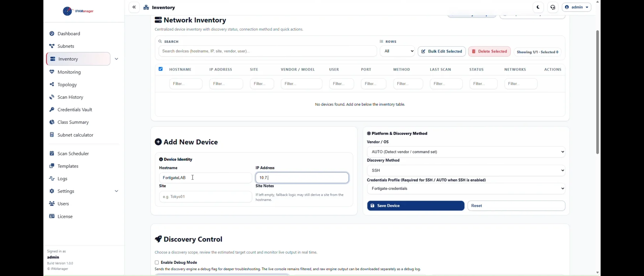644x276 pixels.
Task: Open the Monitoring page
Action: [69, 72]
